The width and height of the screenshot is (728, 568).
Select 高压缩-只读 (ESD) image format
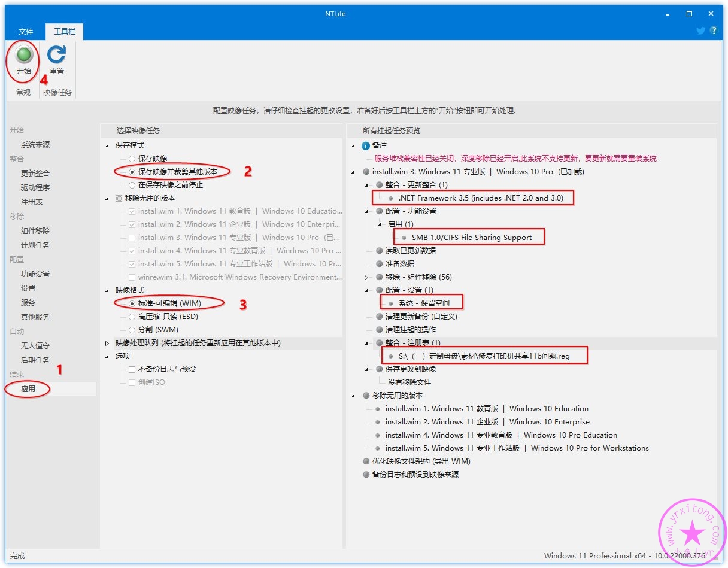pyautogui.click(x=132, y=317)
